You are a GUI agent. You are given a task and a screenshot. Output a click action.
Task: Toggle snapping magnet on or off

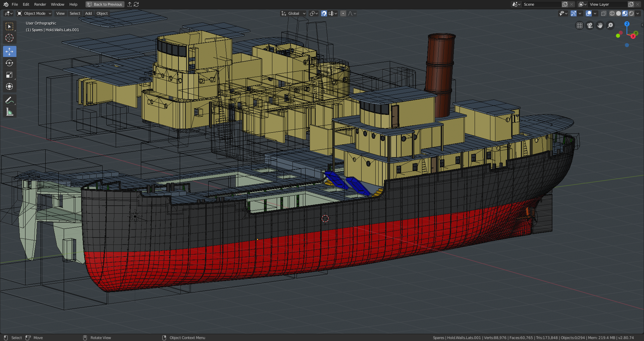pos(324,13)
